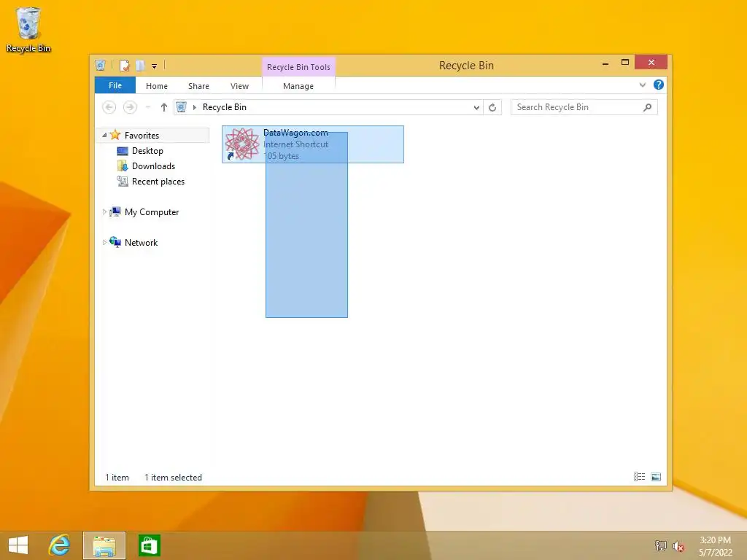Expand the ribbon with the chevron
The width and height of the screenshot is (747, 560).
(x=643, y=85)
